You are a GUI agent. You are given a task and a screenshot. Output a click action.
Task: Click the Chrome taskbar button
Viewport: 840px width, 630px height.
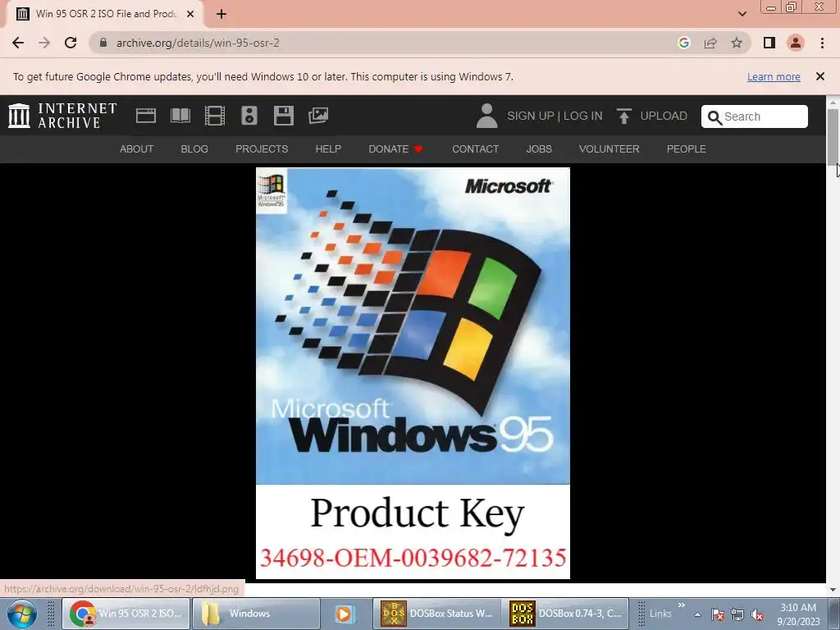click(126, 614)
